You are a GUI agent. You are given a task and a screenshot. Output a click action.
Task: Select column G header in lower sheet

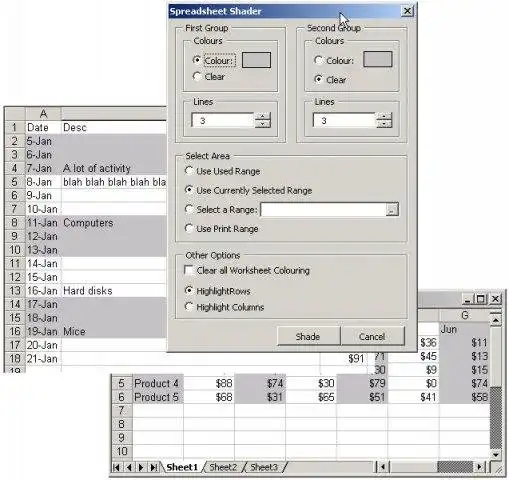coord(464,315)
